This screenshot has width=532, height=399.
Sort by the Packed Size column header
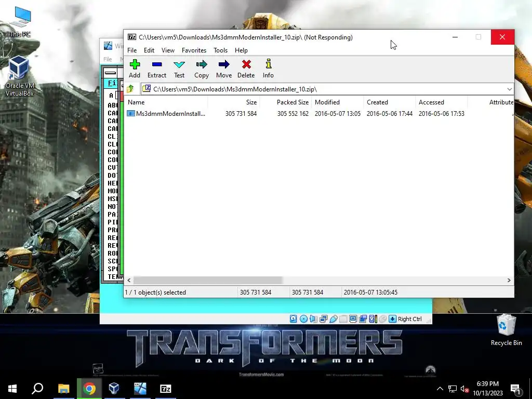(286, 102)
